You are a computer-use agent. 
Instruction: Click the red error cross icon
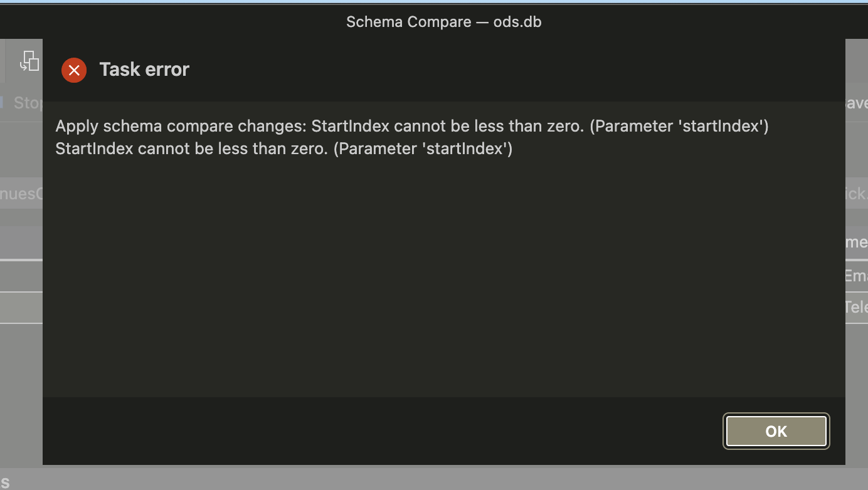coord(74,70)
